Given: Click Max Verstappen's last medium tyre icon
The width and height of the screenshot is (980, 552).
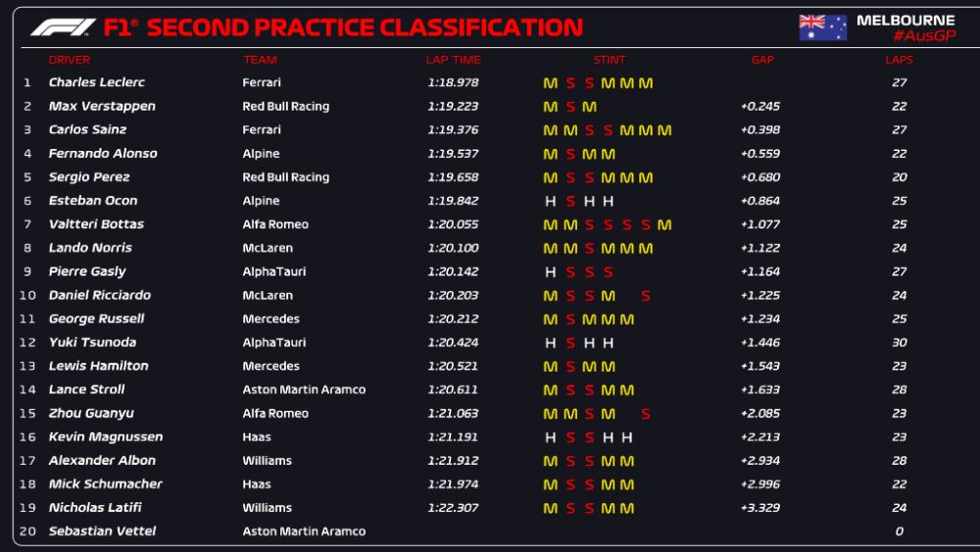Looking at the screenshot, I should [589, 107].
